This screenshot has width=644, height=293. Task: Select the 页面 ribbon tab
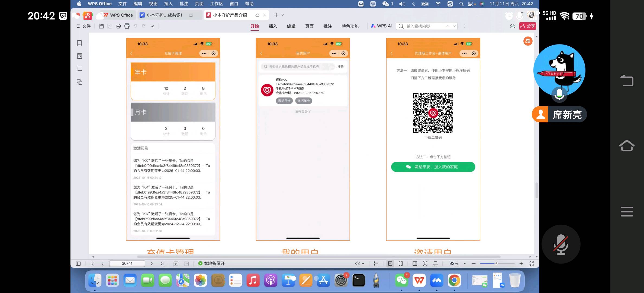tap(309, 26)
